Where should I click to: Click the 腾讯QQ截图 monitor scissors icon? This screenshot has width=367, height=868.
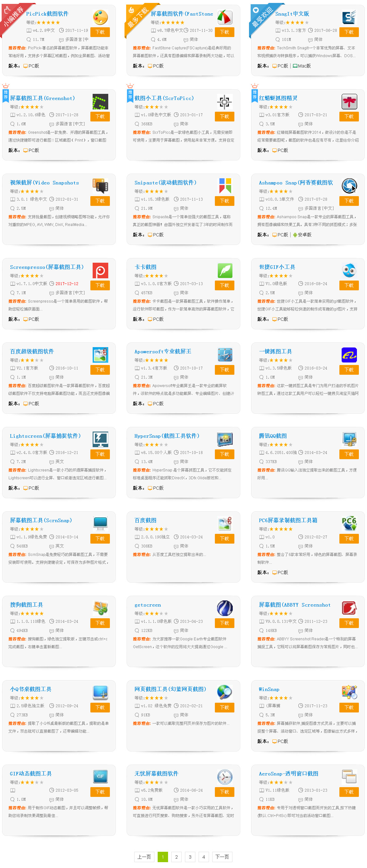[349, 439]
